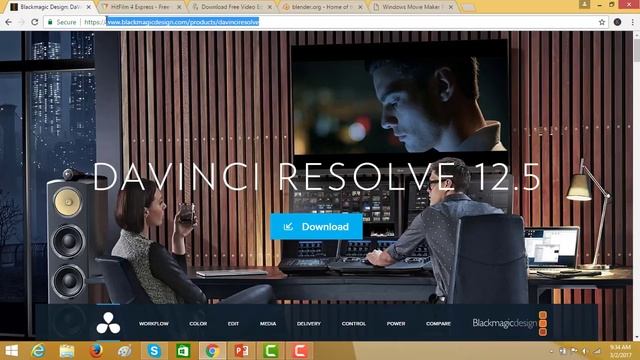Close the HitFilm 4 Express tab
Image resolution: width=640 pixels, height=360 pixels.
pos(179,7)
